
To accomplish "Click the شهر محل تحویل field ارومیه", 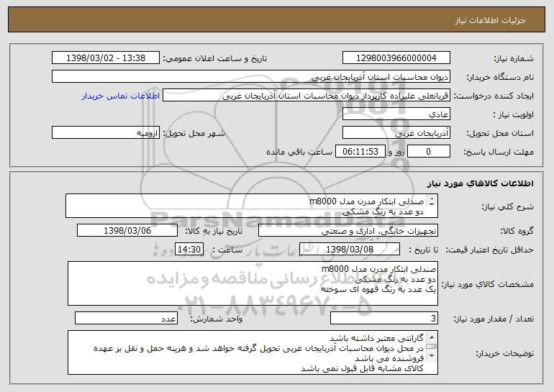I will 106,133.
